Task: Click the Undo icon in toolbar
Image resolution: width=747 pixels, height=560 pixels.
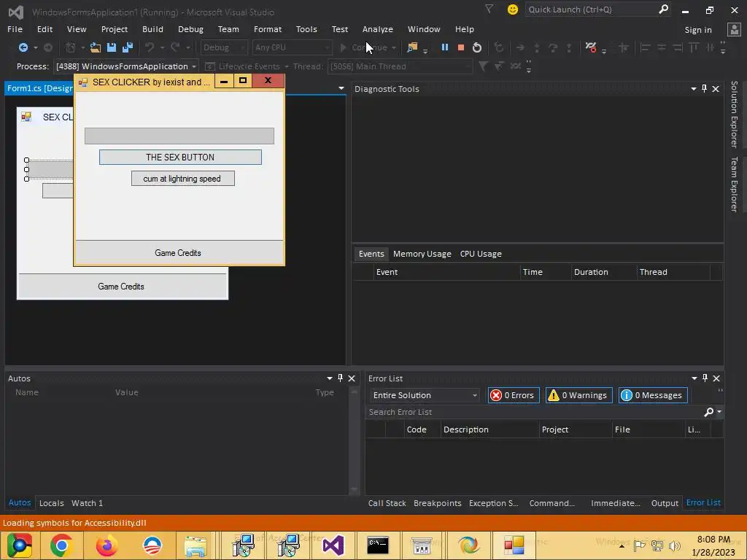Action: (150, 47)
